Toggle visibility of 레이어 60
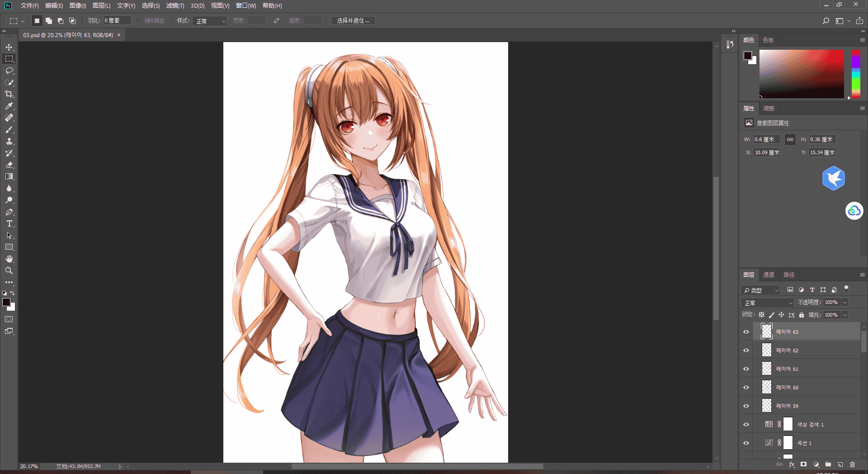The height and width of the screenshot is (474, 868). click(x=746, y=388)
